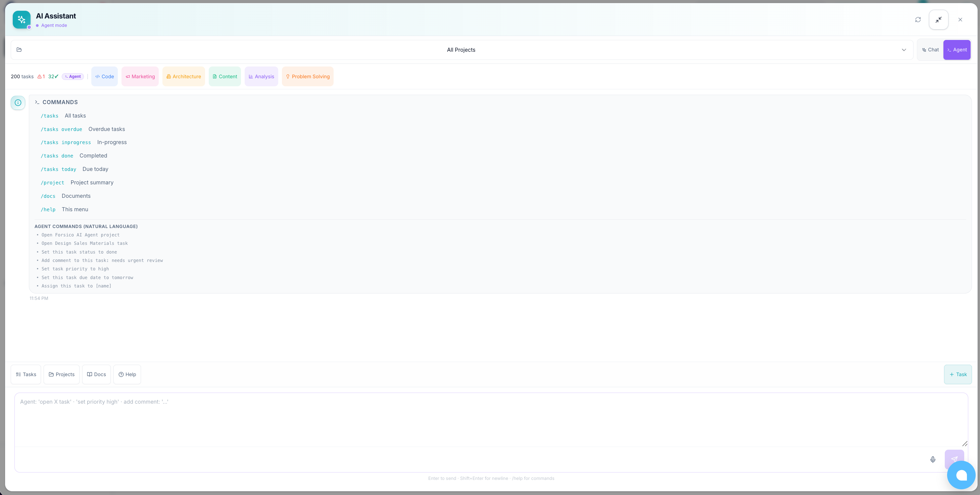Viewport: 980px width, 495px height.
Task: Switch to Chat mode
Action: [930, 50]
